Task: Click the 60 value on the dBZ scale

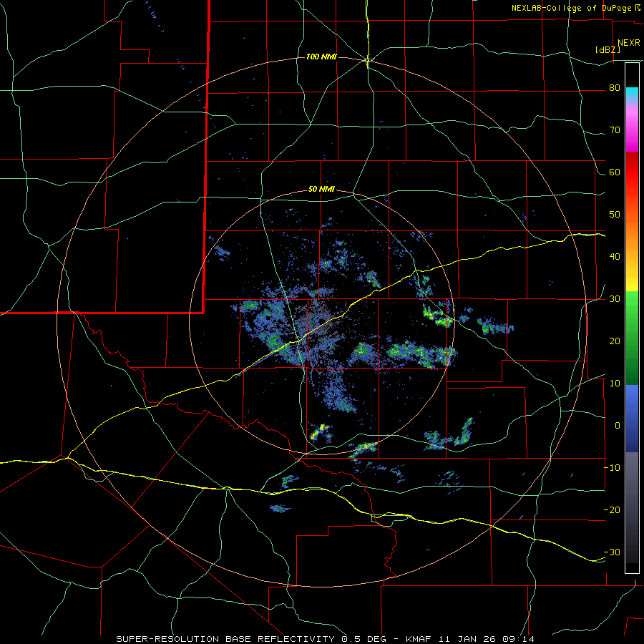Action: (x=615, y=172)
